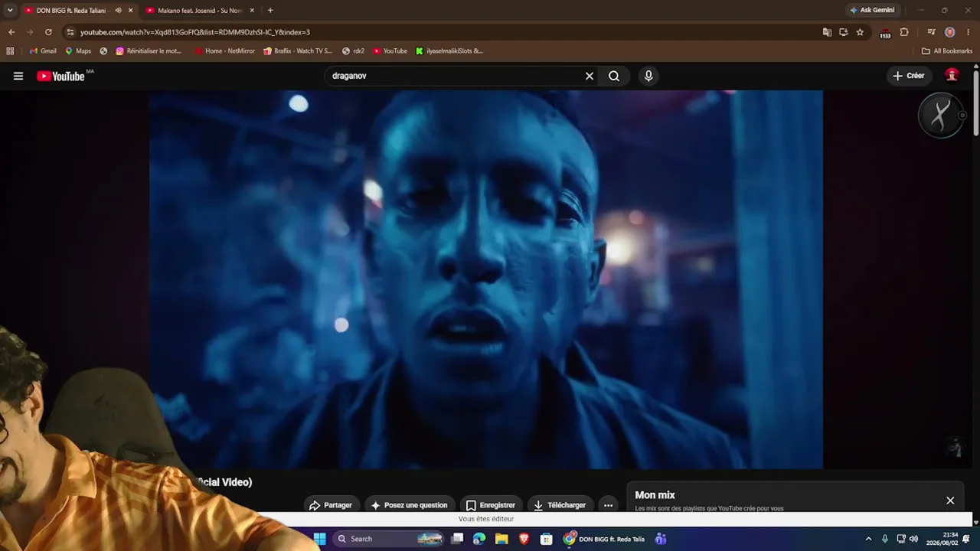Open media controls icon in toolbar
The width and height of the screenshot is (980, 551).
click(931, 32)
